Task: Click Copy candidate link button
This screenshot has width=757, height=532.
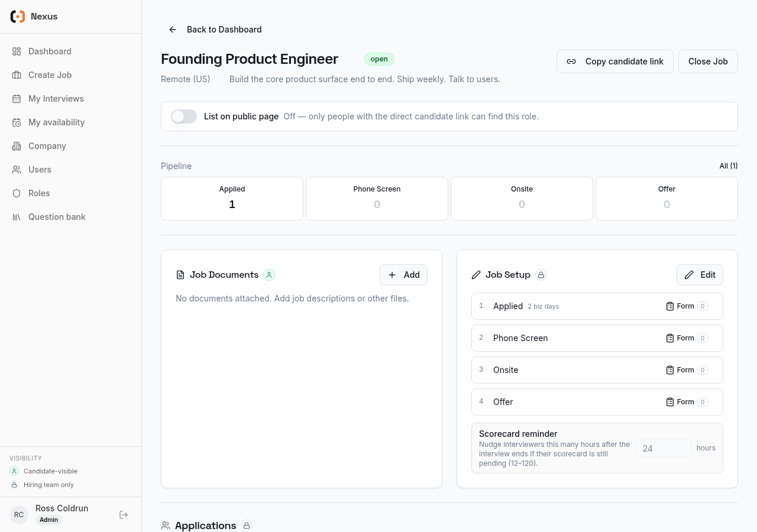Action: point(615,61)
